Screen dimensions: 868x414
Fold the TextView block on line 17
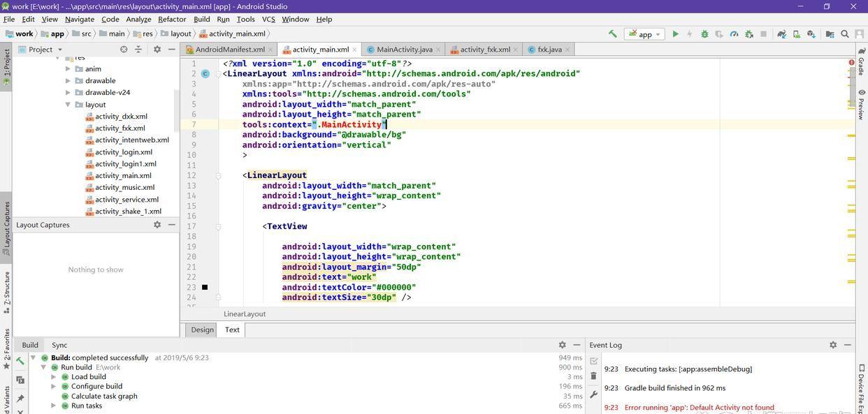[x=218, y=226]
